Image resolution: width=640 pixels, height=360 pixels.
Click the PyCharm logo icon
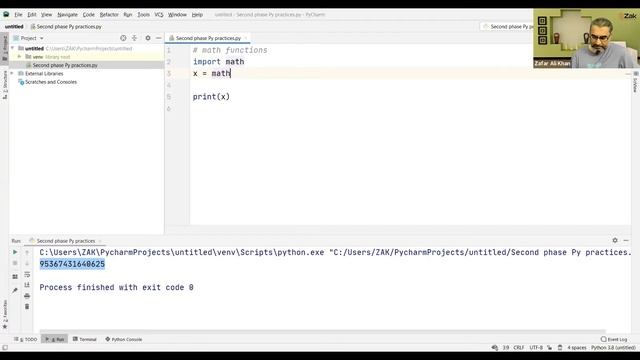[6, 14]
